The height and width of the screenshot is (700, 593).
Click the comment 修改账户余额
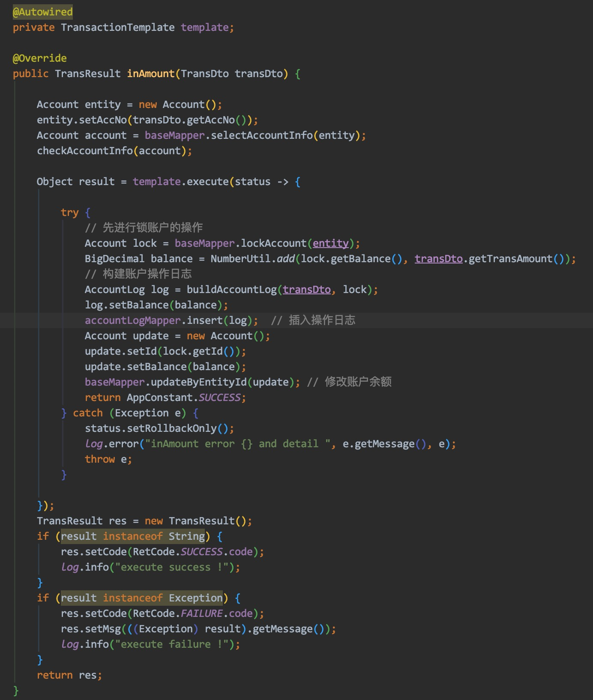pyautogui.click(x=349, y=382)
